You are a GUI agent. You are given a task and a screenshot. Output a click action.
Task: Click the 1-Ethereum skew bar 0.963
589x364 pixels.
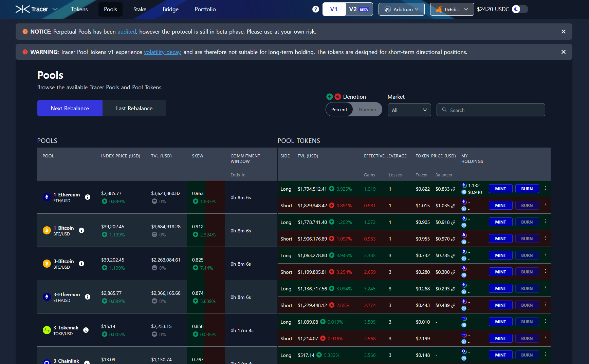pyautogui.click(x=206, y=197)
